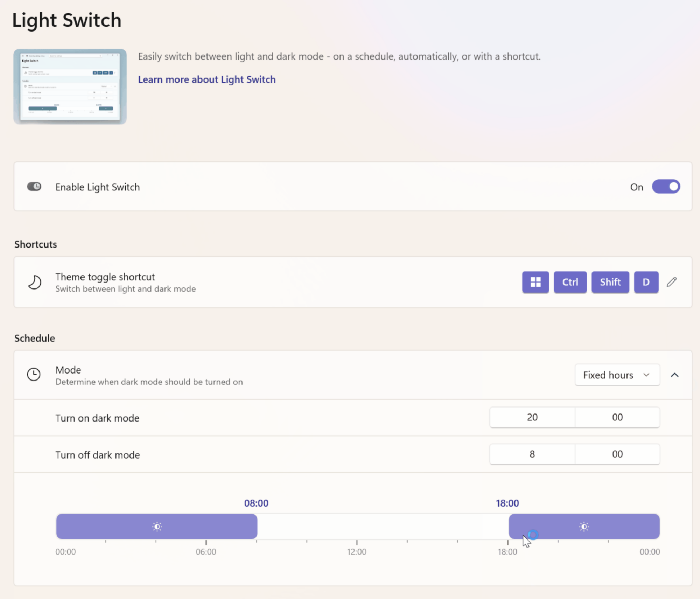Image resolution: width=700 pixels, height=599 pixels.
Task: Click the icon beside Enable Light Switch label
Action: 34,187
